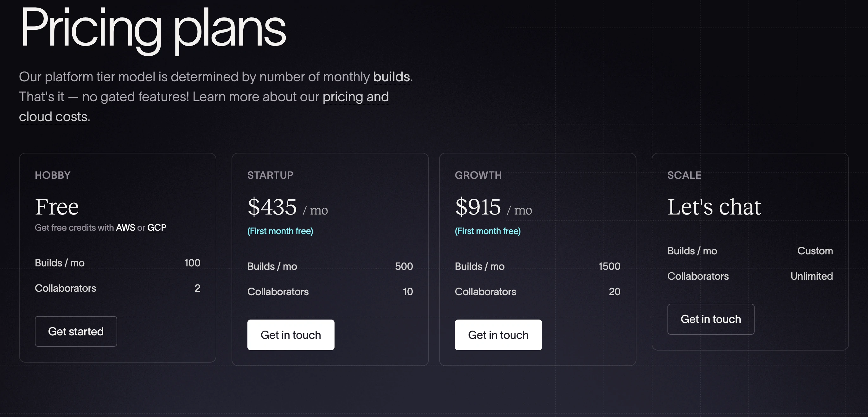Viewport: 868px width, 417px height.
Task: Open the AWS free credits link
Action: point(125,227)
